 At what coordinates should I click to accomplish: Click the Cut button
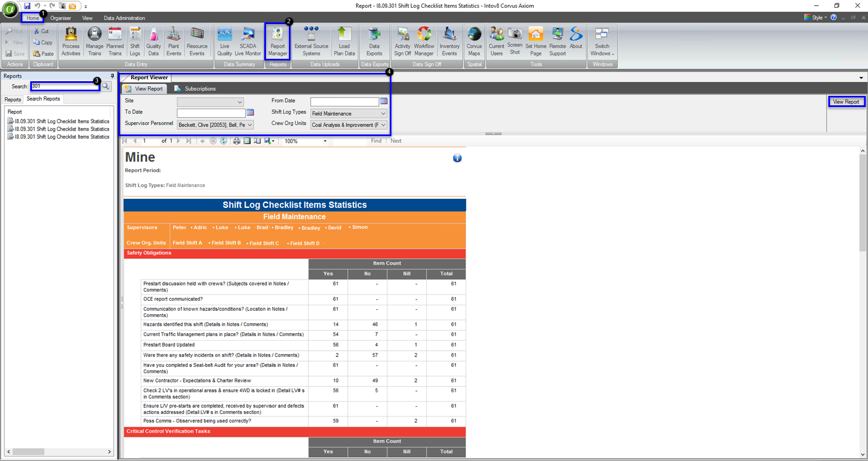click(x=41, y=31)
